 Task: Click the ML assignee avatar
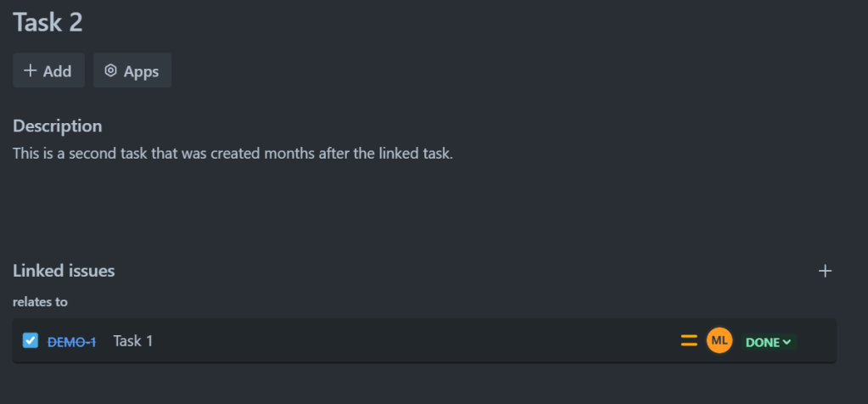click(x=719, y=340)
